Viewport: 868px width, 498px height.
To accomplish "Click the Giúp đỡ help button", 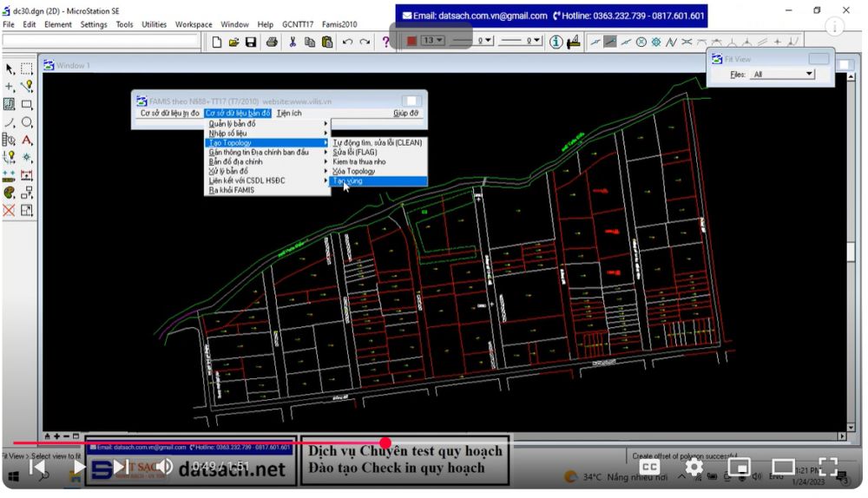I will 405,113.
